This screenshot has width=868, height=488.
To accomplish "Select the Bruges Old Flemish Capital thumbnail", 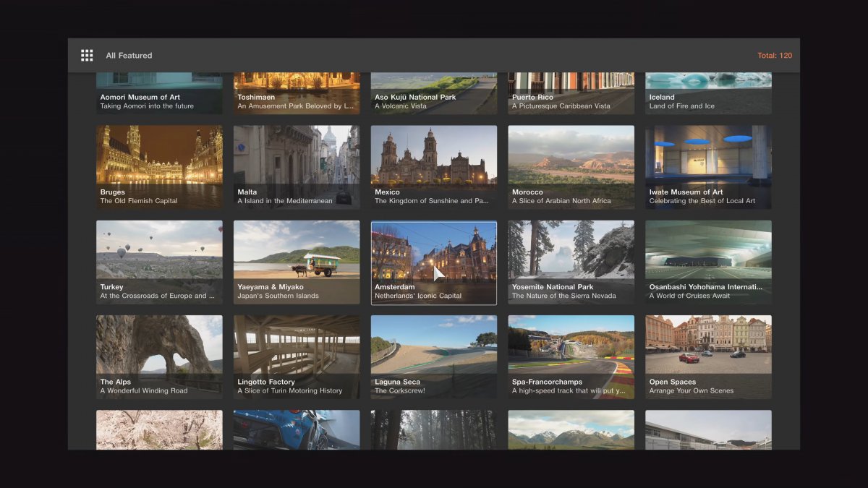I will [x=159, y=168].
